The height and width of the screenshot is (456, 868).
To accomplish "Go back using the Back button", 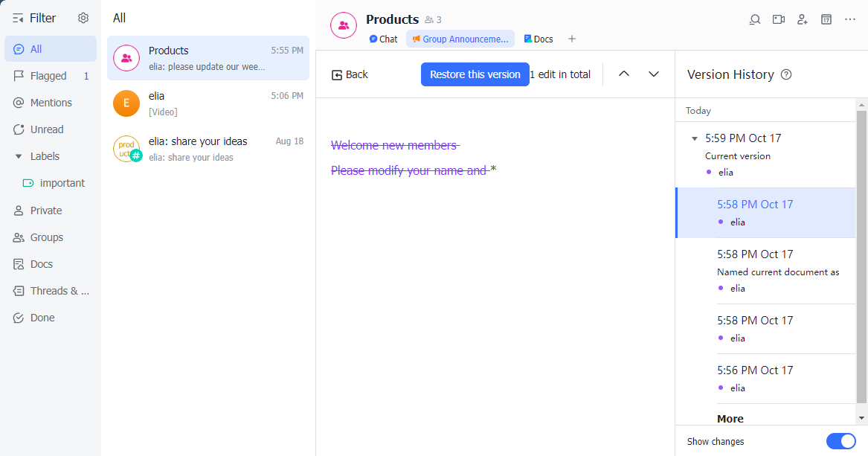I will pos(350,74).
